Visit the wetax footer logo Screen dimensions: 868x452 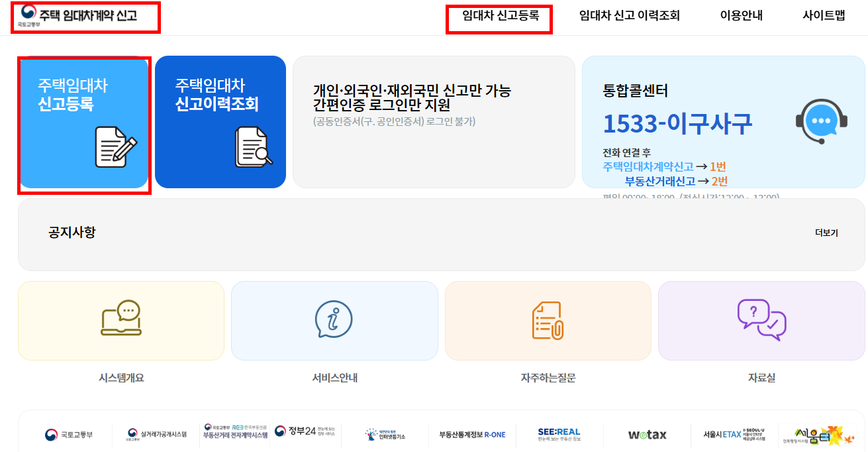(x=647, y=435)
